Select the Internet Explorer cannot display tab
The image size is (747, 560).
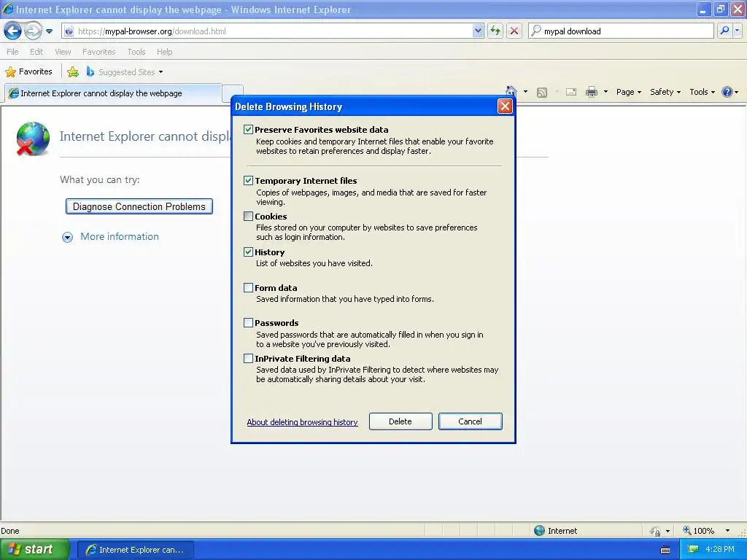[x=113, y=93]
